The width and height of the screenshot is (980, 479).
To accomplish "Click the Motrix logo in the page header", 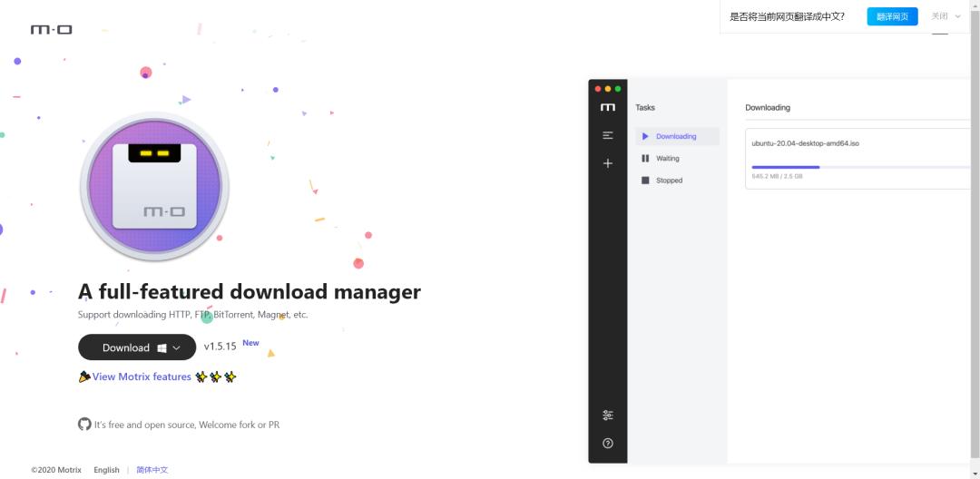I will pyautogui.click(x=51, y=29).
